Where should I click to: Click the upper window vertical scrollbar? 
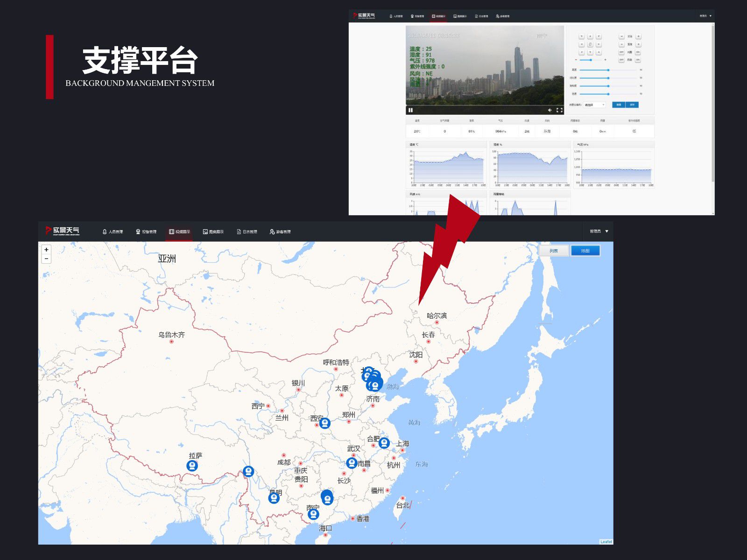[x=712, y=103]
